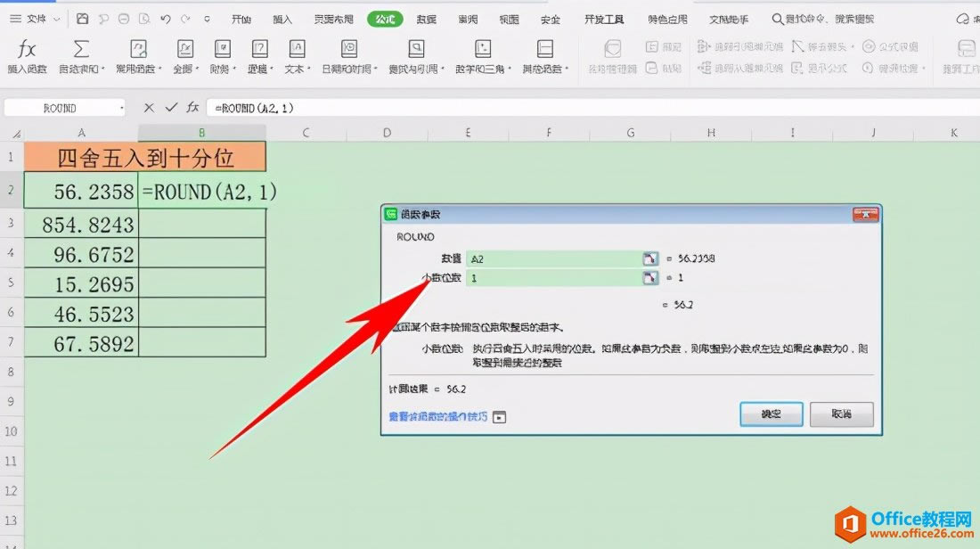The height and width of the screenshot is (549, 980).
Task: Click cell containing 46.5523
Action: 81,313
